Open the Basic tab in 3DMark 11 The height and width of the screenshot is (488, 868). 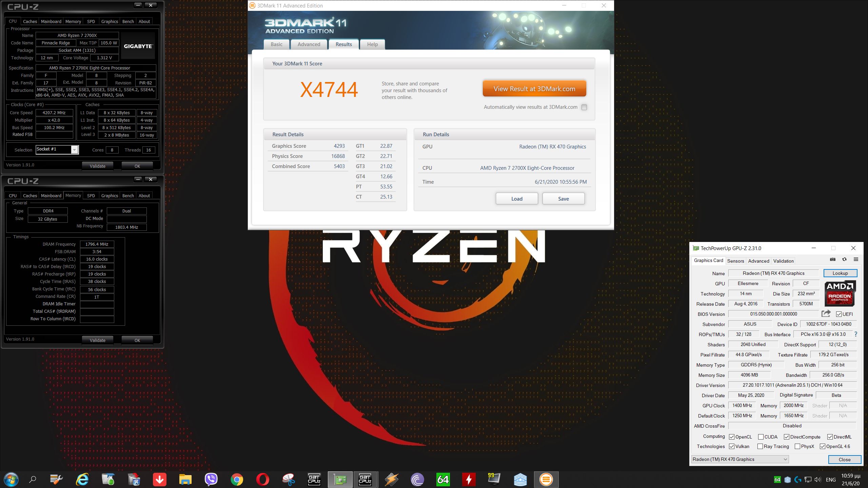pyautogui.click(x=276, y=44)
